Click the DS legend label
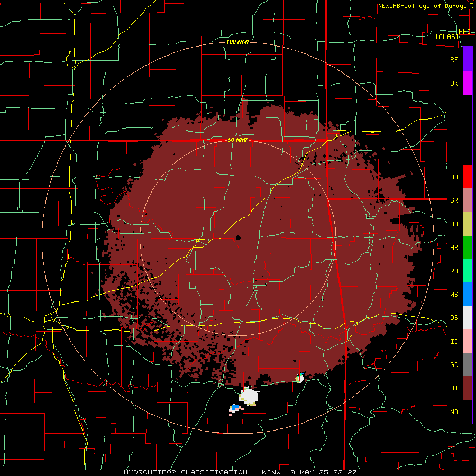 (x=454, y=318)
